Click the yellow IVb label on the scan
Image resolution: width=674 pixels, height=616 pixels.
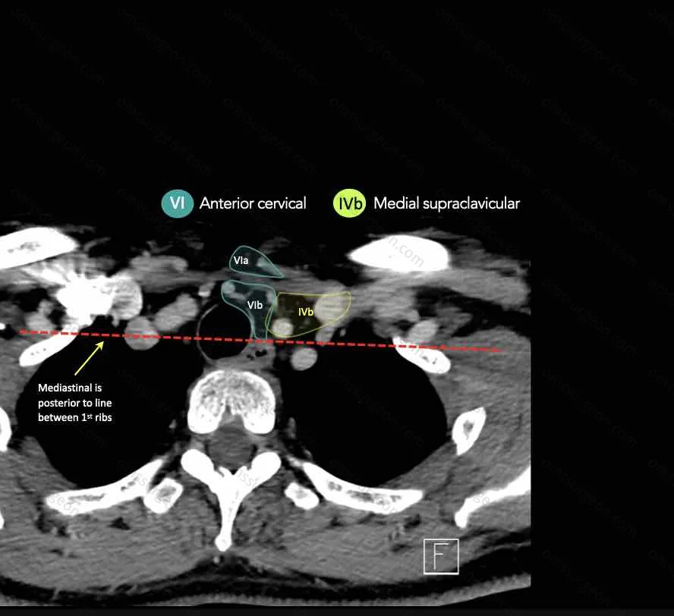[x=306, y=312]
